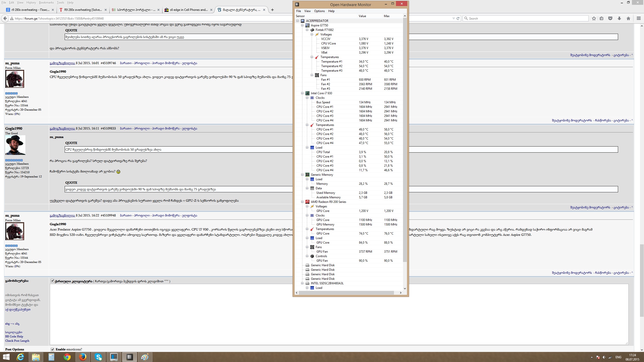Open the Firefox downloads arrow
Viewport: 644px width, 362px height.
click(x=619, y=18)
